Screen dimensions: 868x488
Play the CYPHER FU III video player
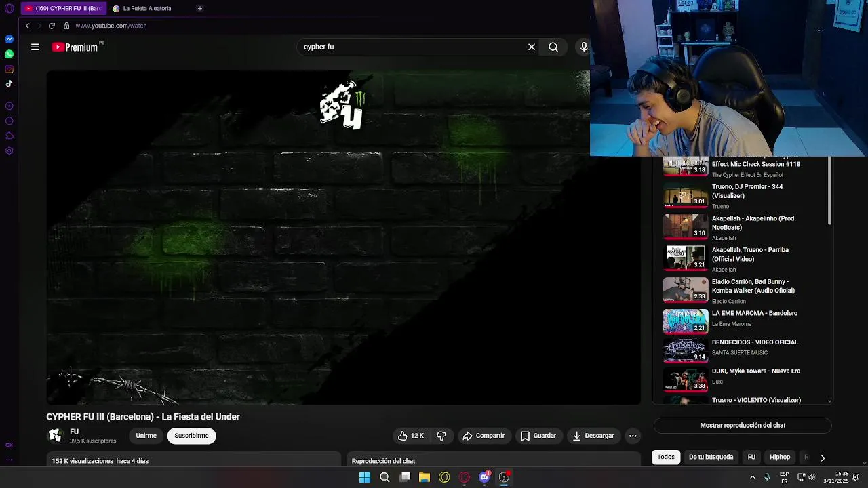point(343,237)
